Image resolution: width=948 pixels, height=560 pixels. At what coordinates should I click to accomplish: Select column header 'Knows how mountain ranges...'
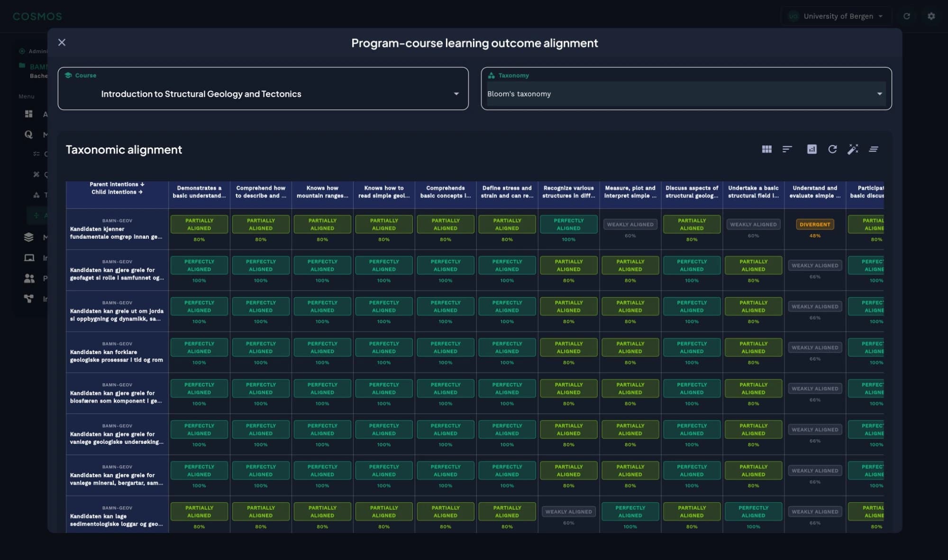pyautogui.click(x=322, y=192)
